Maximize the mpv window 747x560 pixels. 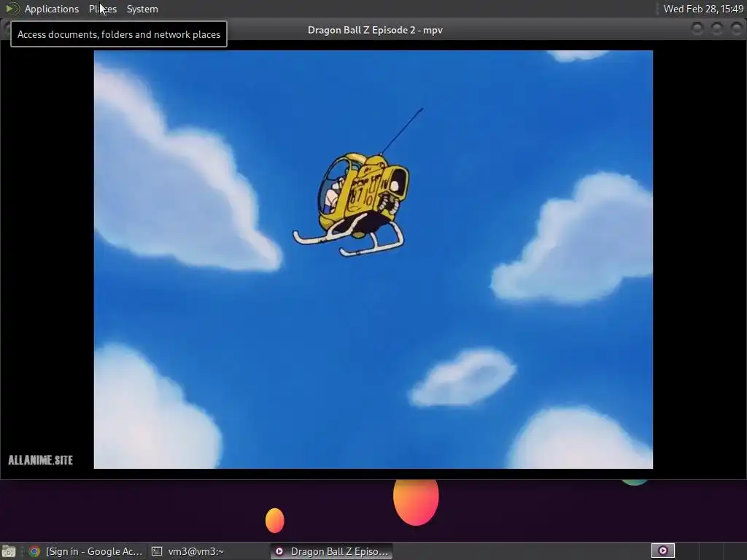pyautogui.click(x=716, y=29)
